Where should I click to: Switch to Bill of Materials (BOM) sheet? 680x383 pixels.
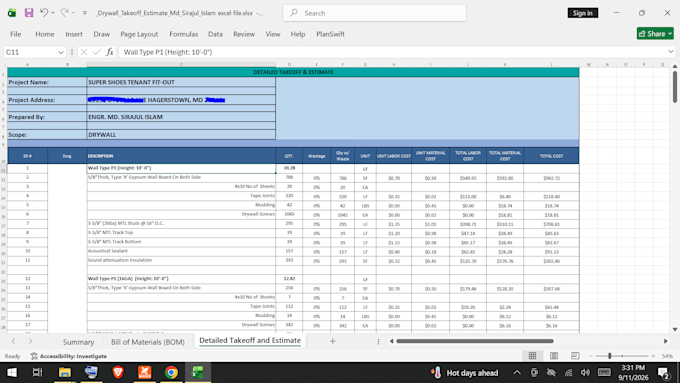pos(148,342)
